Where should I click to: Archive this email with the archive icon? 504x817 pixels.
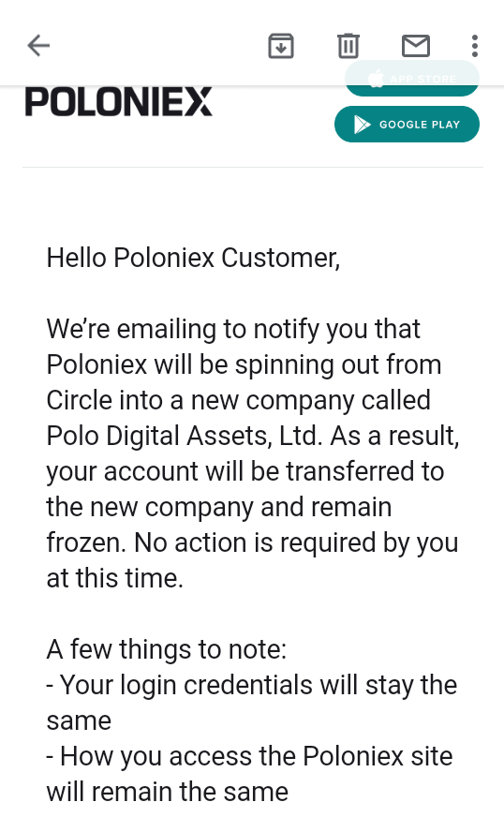click(281, 46)
